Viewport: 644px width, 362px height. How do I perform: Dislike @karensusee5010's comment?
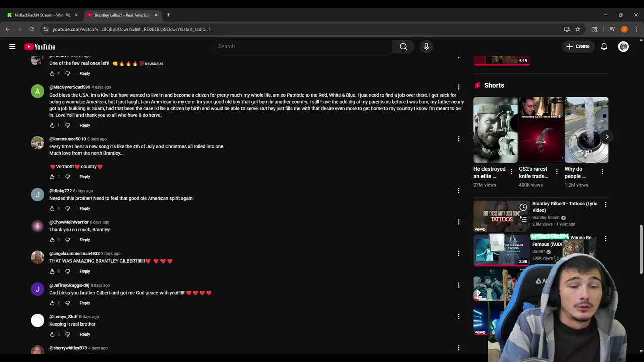tap(68, 177)
